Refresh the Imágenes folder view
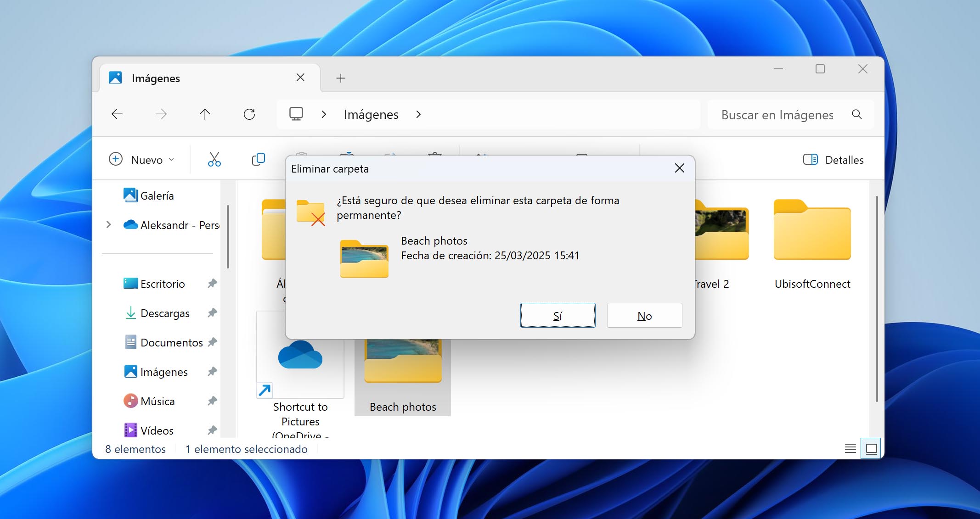Viewport: 980px width, 519px height. tap(249, 114)
